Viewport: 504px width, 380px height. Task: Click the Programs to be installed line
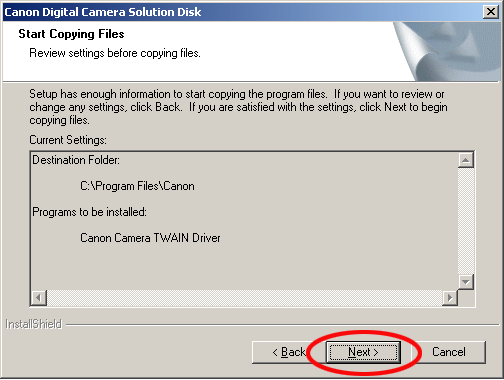89,212
